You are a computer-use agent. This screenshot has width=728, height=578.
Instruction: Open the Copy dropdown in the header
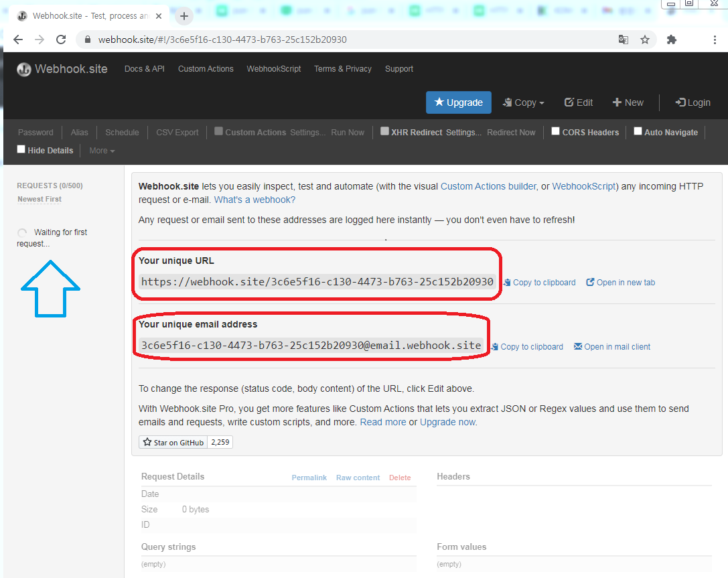pyautogui.click(x=523, y=102)
